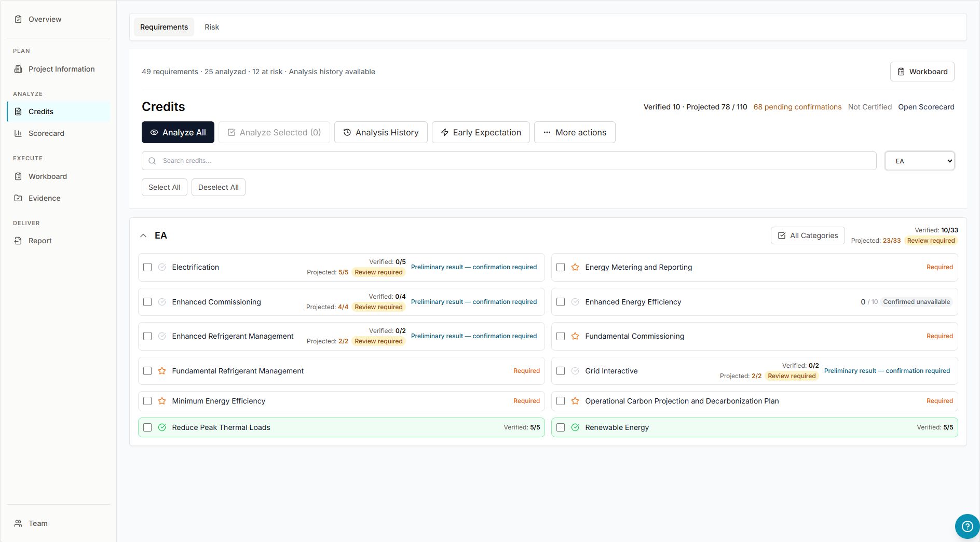Collapse the EA section chevron
The width and height of the screenshot is (980, 542).
[x=143, y=235]
